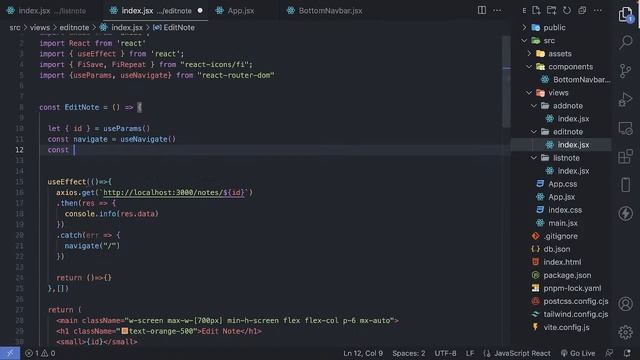Image resolution: width=640 pixels, height=360 pixels.
Task: Click editnote in breadcrumb path
Action: [x=74, y=28]
